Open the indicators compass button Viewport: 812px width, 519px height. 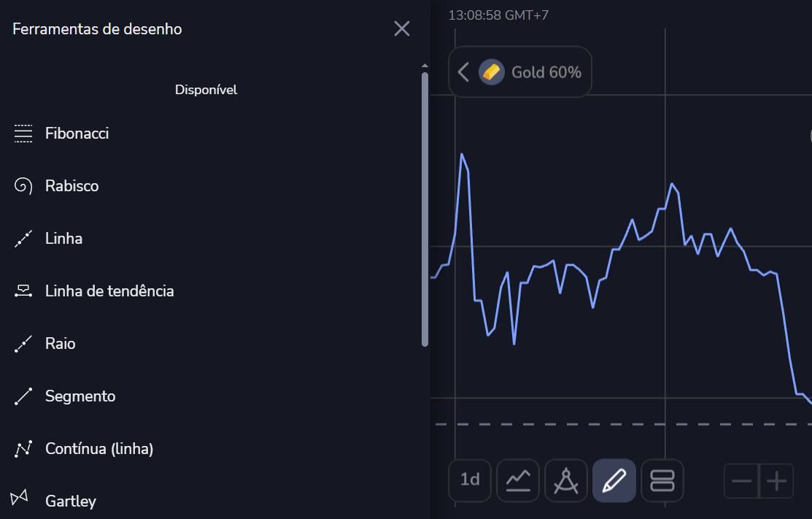[566, 480]
